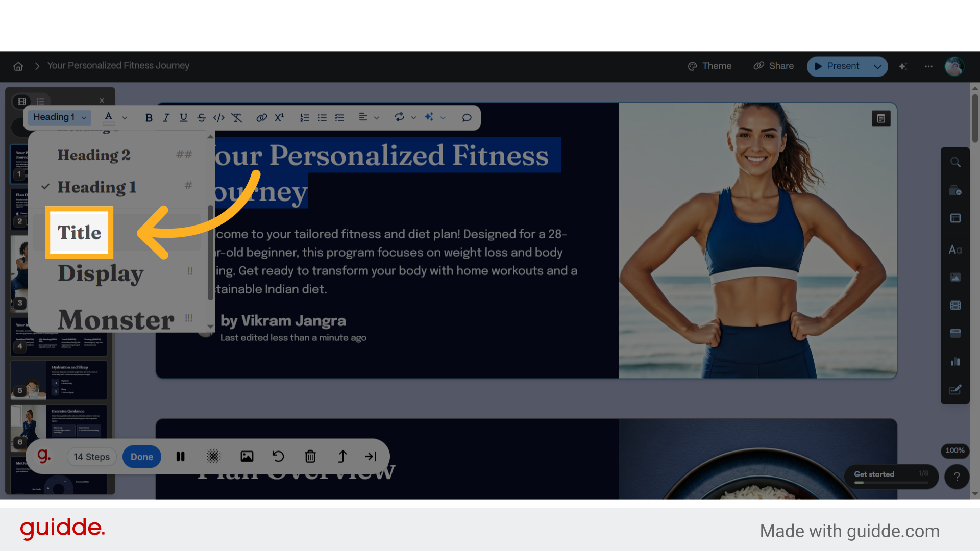Open forms and buttons panel in sidebar
Screen dimensions: 980x551
click(x=955, y=390)
